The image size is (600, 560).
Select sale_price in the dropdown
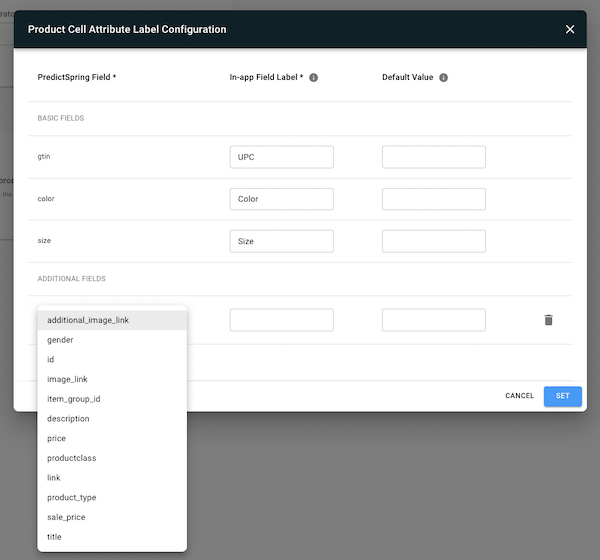(112, 517)
